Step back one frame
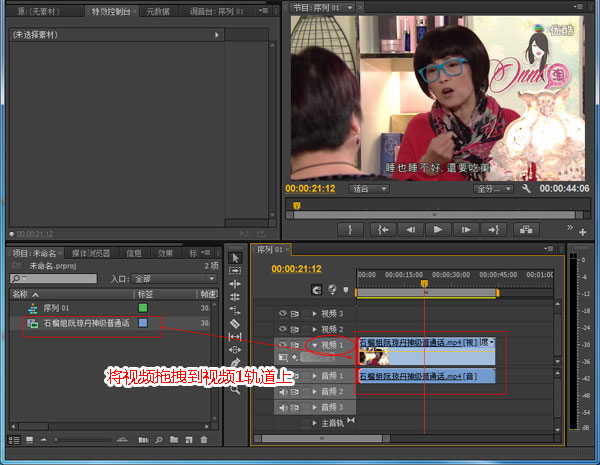The image size is (600, 465). tap(411, 230)
